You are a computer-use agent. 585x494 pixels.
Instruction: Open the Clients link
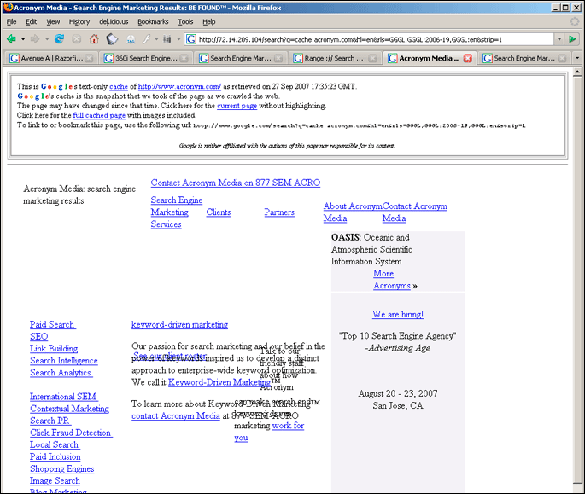[219, 212]
